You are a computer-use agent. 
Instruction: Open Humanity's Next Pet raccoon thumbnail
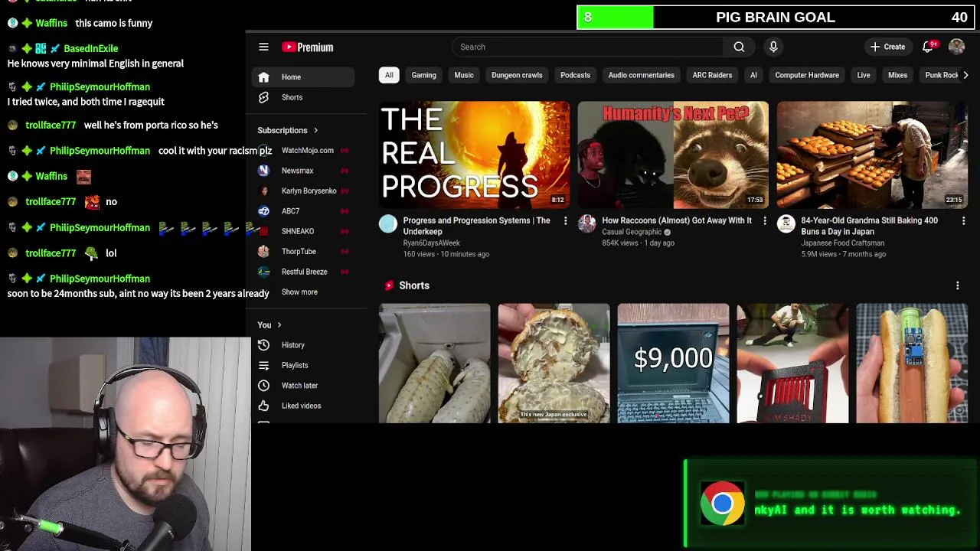pos(673,155)
